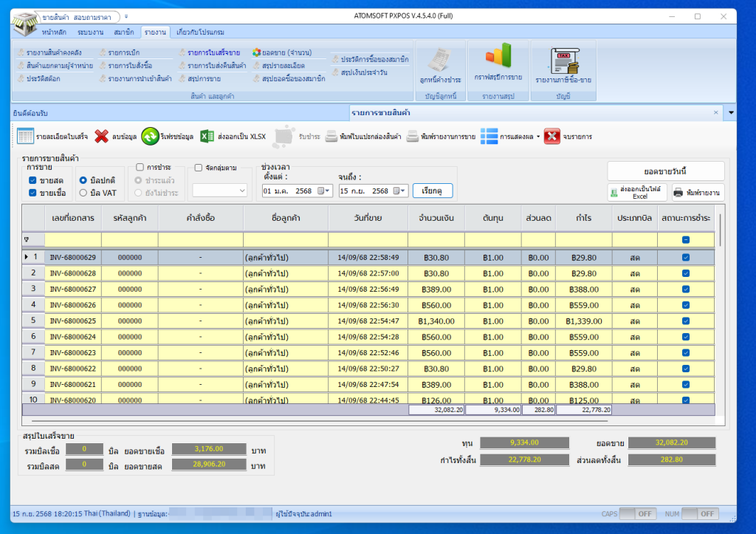Click the ส่งออกเป็นไฟล์ Excel button
This screenshot has height=534, width=756.
coord(637,193)
